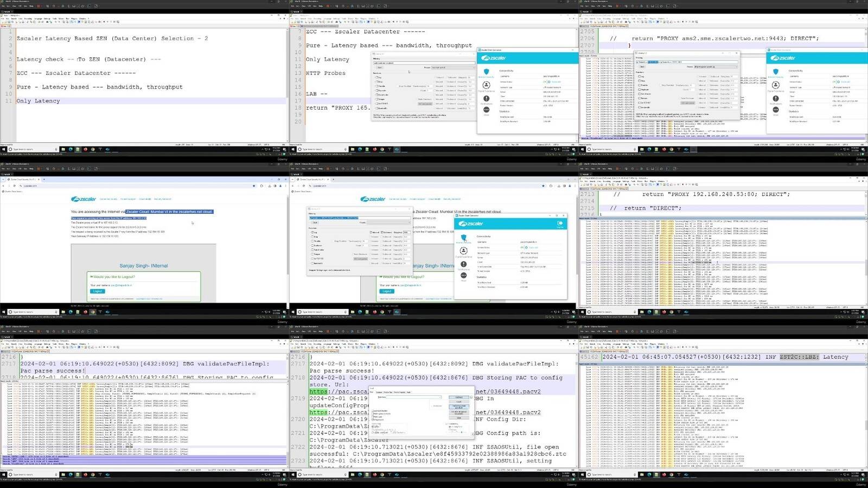Click Find Next button in Notepad++ Find dialog frame

coord(459,397)
